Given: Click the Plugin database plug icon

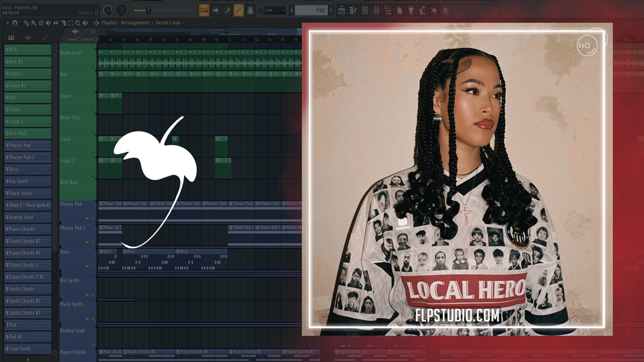Looking at the screenshot, I should [411, 10].
